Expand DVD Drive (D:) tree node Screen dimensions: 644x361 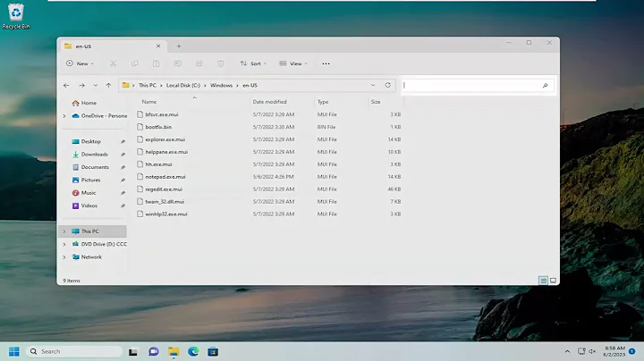tap(64, 244)
